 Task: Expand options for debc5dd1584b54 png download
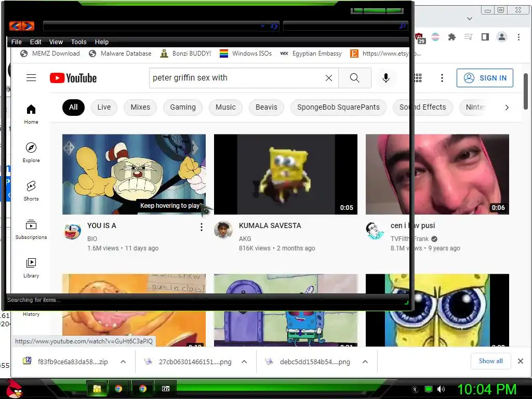[x=365, y=362]
